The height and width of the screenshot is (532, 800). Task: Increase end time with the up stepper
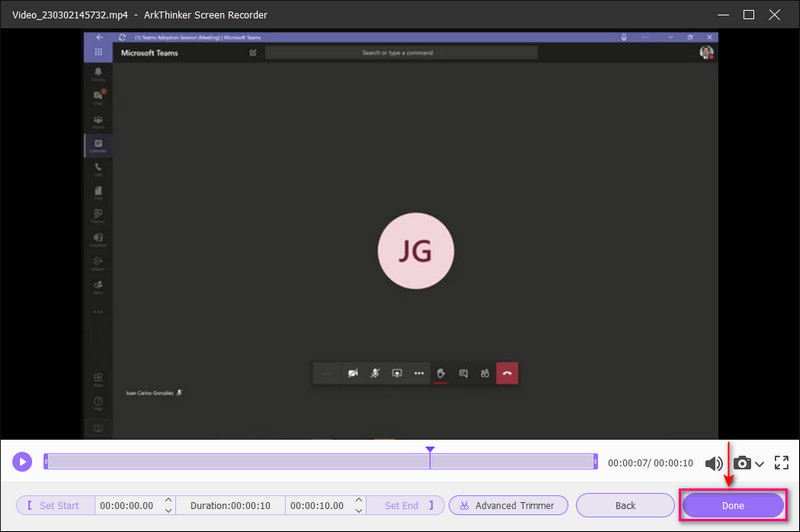pyautogui.click(x=359, y=500)
